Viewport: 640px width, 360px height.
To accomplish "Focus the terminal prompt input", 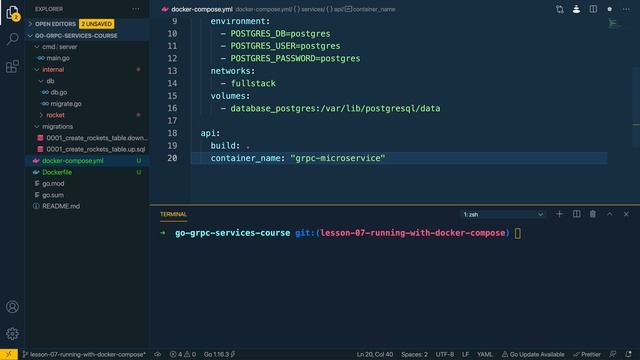I will point(518,233).
